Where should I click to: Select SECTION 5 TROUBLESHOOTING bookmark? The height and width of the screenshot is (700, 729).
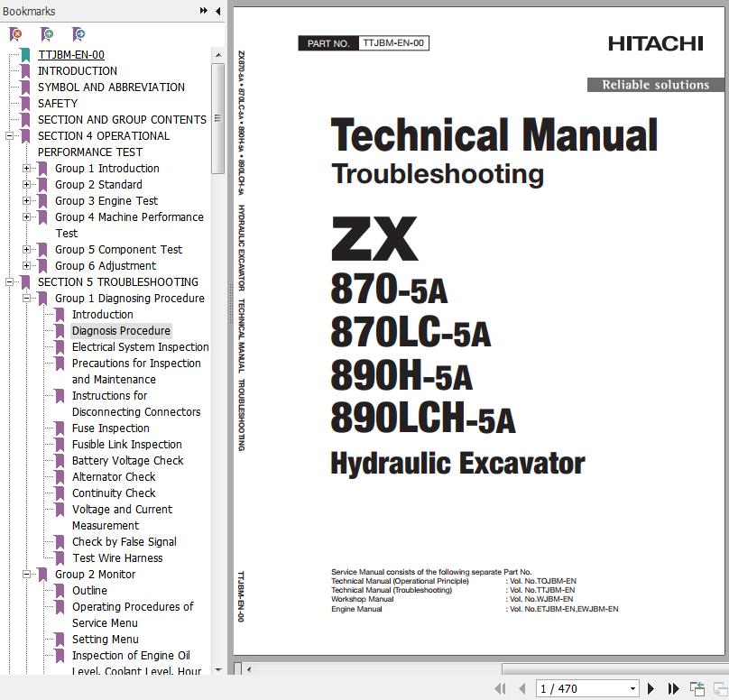click(118, 282)
